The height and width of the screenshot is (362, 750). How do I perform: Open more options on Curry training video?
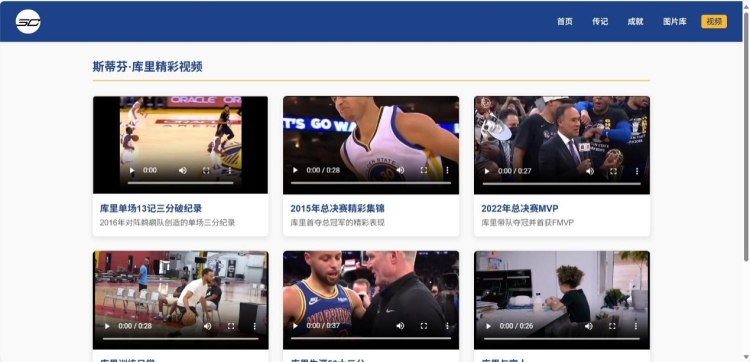(x=254, y=326)
